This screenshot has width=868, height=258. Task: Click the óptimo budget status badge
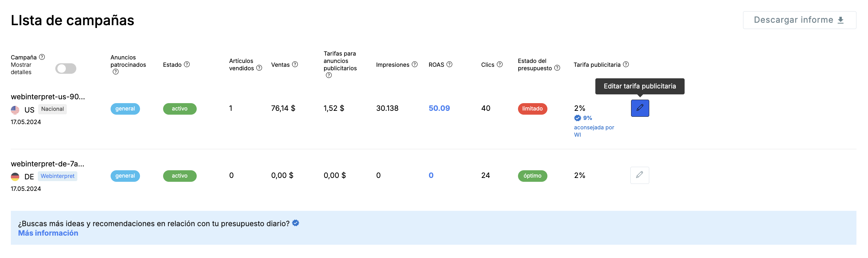532,176
